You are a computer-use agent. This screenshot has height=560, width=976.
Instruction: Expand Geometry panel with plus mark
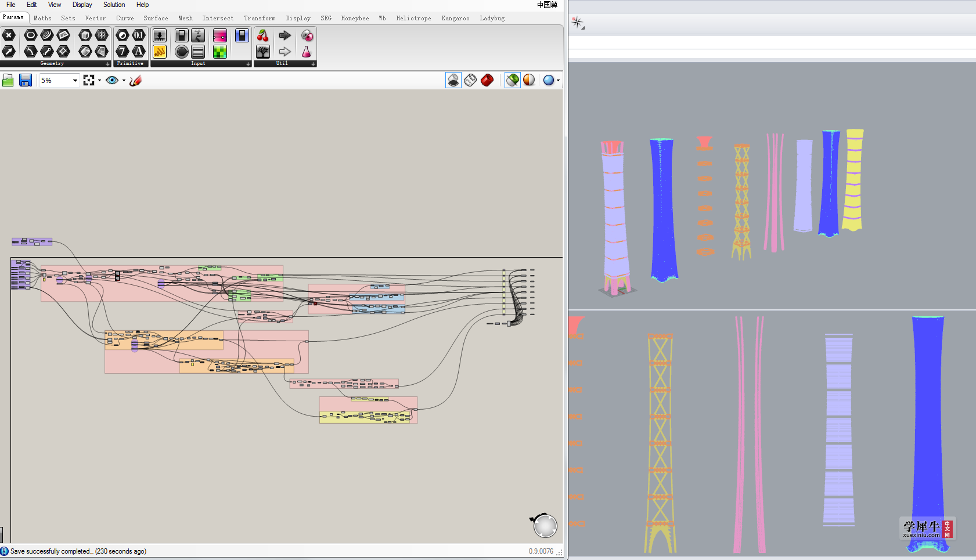[x=107, y=64]
